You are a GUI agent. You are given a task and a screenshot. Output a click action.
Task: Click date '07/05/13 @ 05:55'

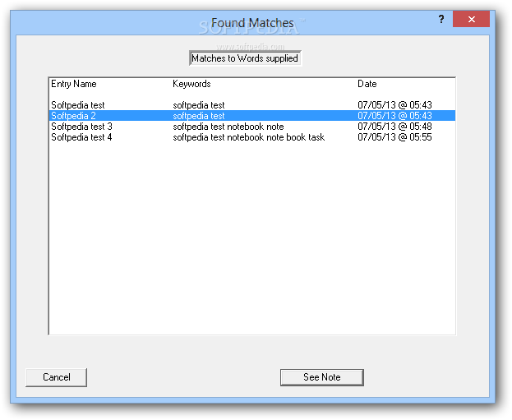click(394, 137)
